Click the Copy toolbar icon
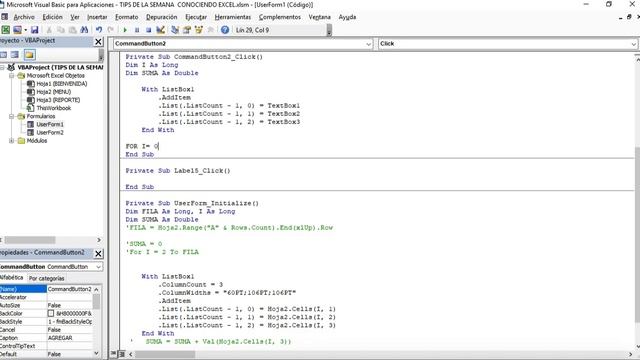Viewport: 640px width, 360px height. (x=61, y=30)
